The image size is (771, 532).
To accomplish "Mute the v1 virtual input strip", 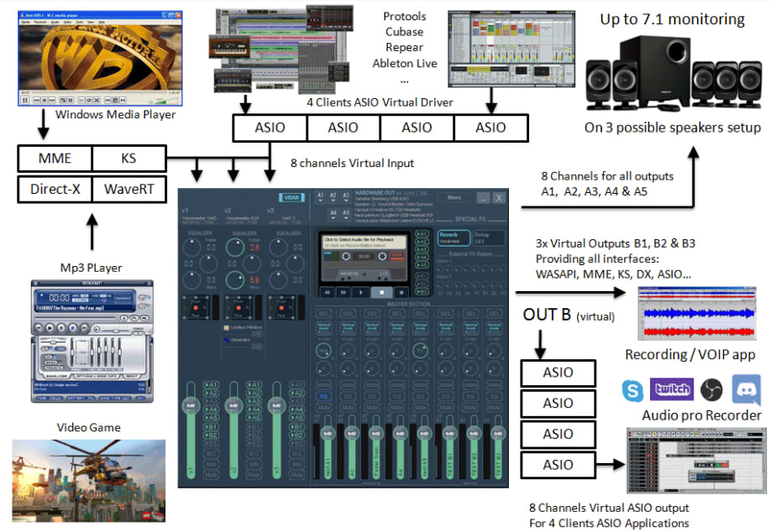I will click(x=211, y=475).
